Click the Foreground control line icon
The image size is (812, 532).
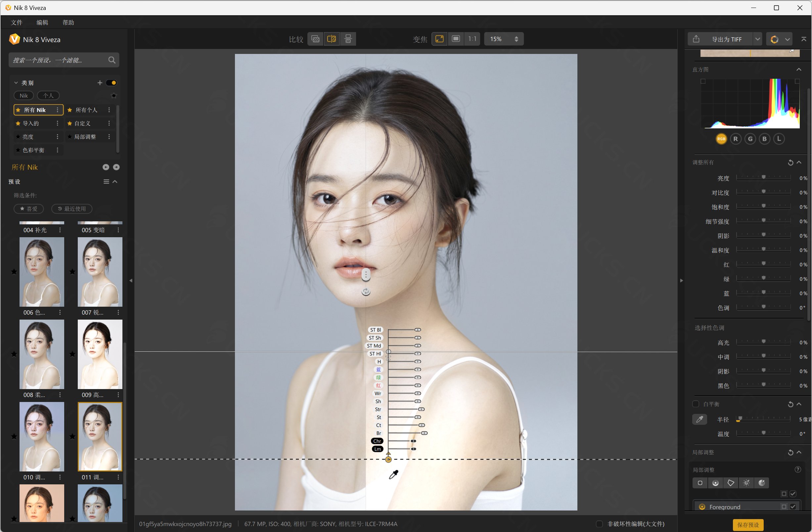(702, 507)
